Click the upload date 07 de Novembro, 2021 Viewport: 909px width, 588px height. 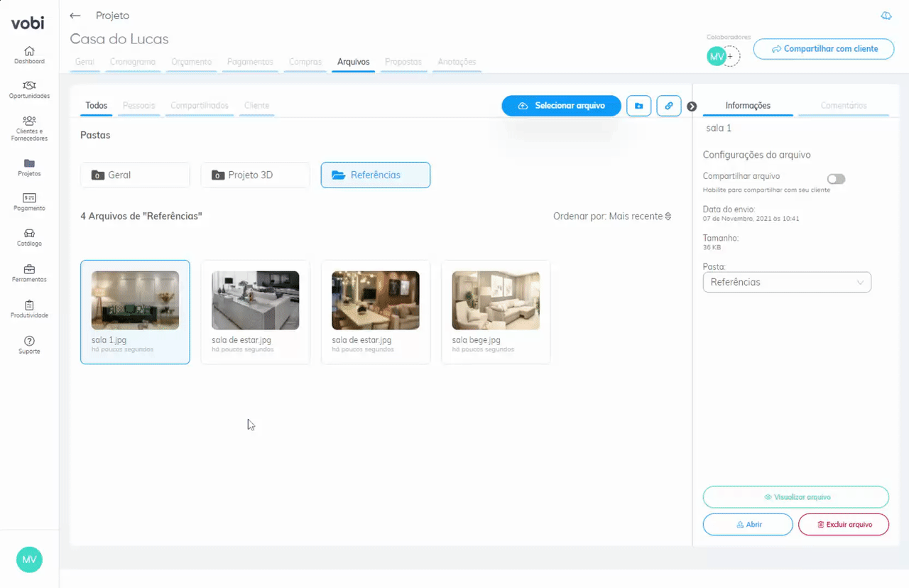click(751, 219)
